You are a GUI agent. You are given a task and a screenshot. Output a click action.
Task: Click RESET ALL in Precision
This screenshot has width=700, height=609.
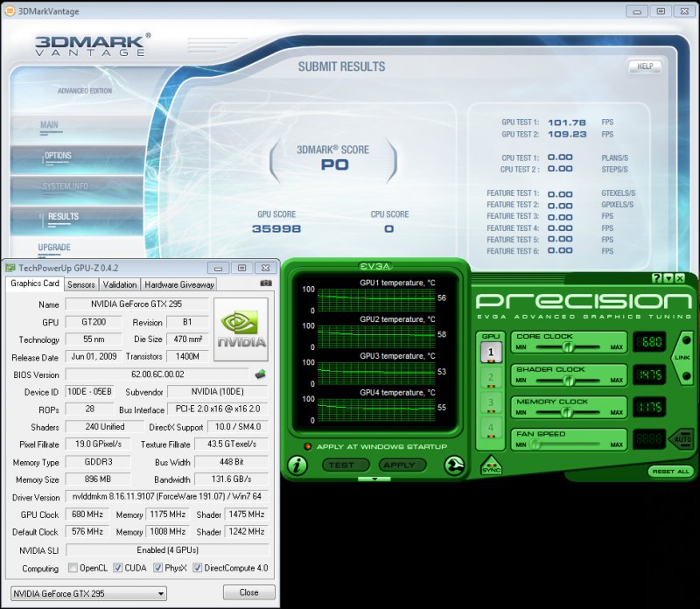click(671, 472)
